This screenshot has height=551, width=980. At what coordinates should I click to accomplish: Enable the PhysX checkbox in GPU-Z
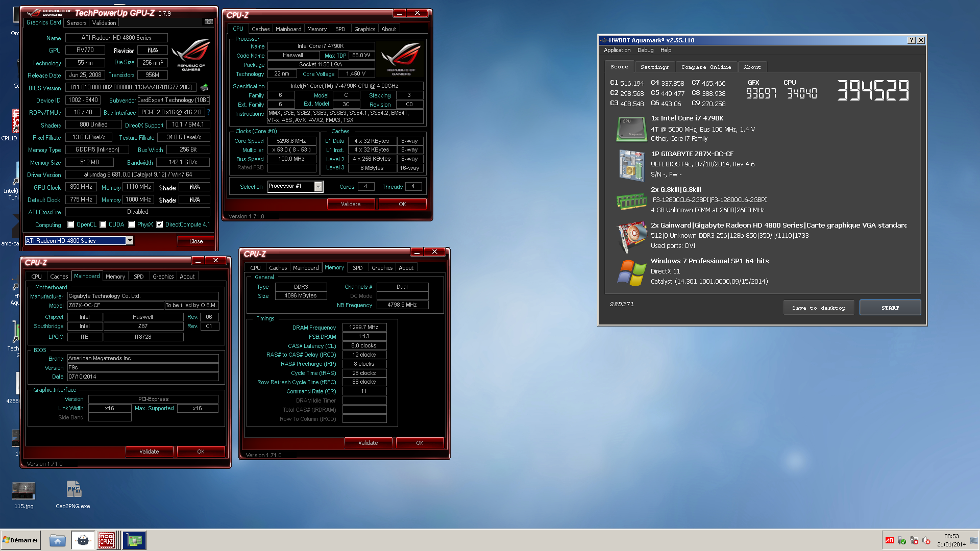pyautogui.click(x=132, y=224)
